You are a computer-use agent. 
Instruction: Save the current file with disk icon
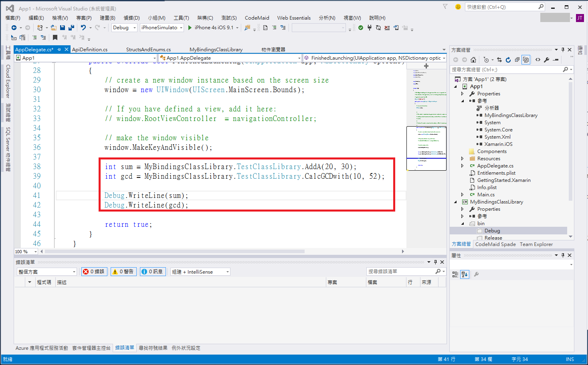(x=63, y=28)
